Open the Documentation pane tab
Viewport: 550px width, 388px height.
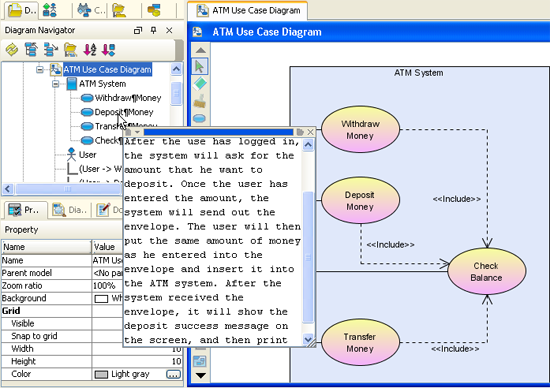pyautogui.click(x=109, y=210)
